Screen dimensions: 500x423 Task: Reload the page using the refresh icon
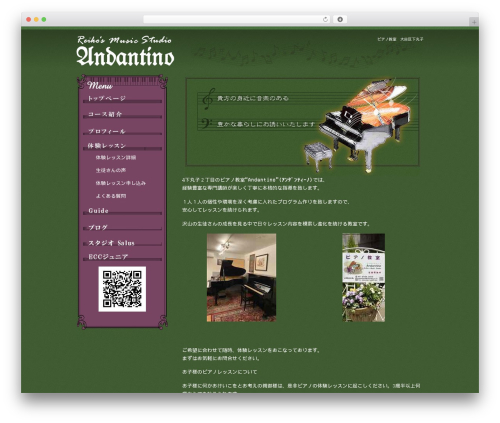325,19
